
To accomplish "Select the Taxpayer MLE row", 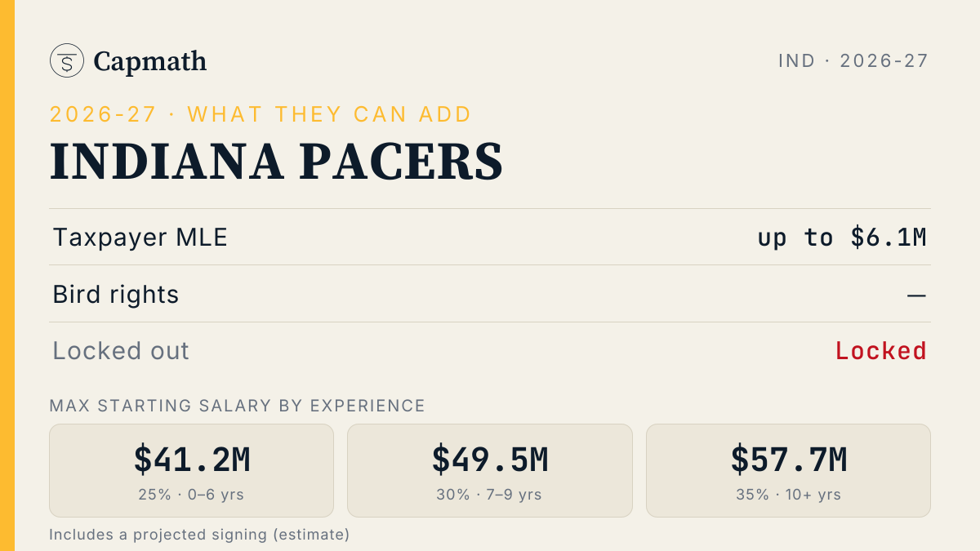I will click(x=490, y=237).
